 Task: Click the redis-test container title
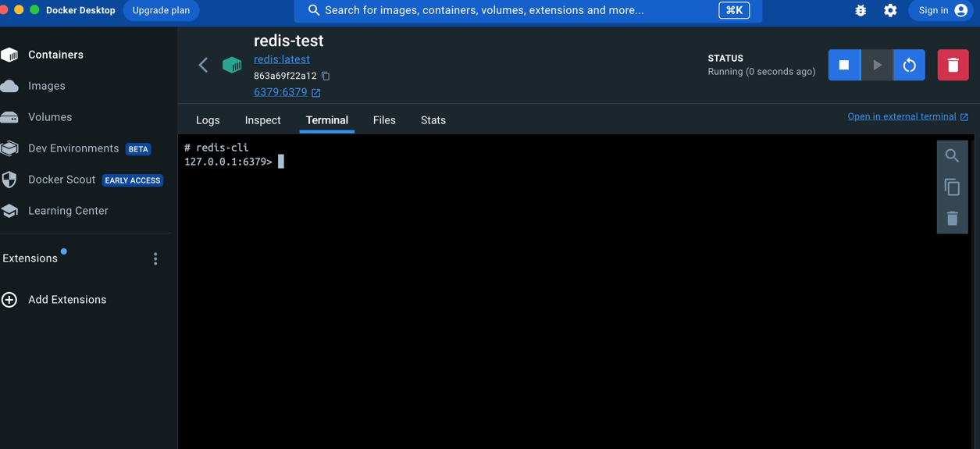[x=288, y=41]
